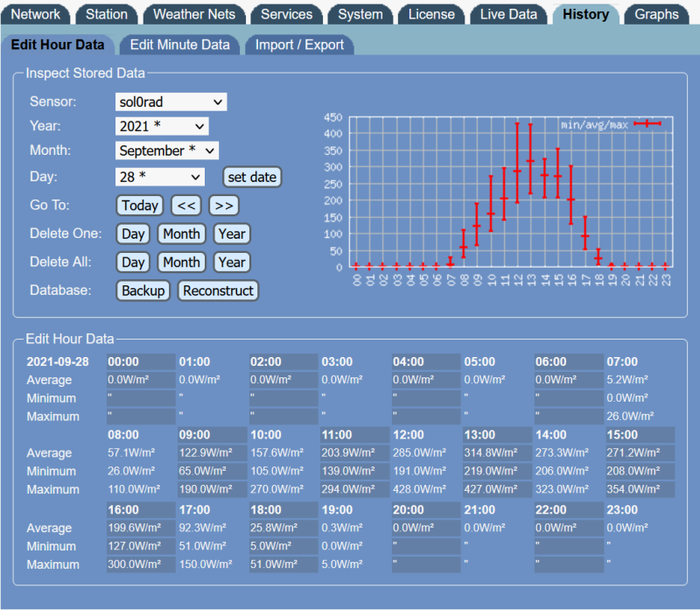
Task: Open the Live Data tab
Action: (508, 14)
